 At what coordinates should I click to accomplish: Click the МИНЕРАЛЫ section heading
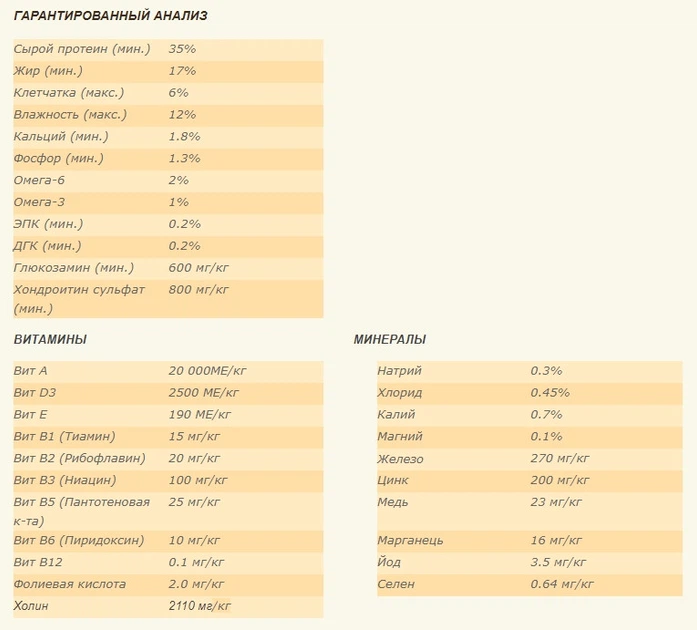389,340
